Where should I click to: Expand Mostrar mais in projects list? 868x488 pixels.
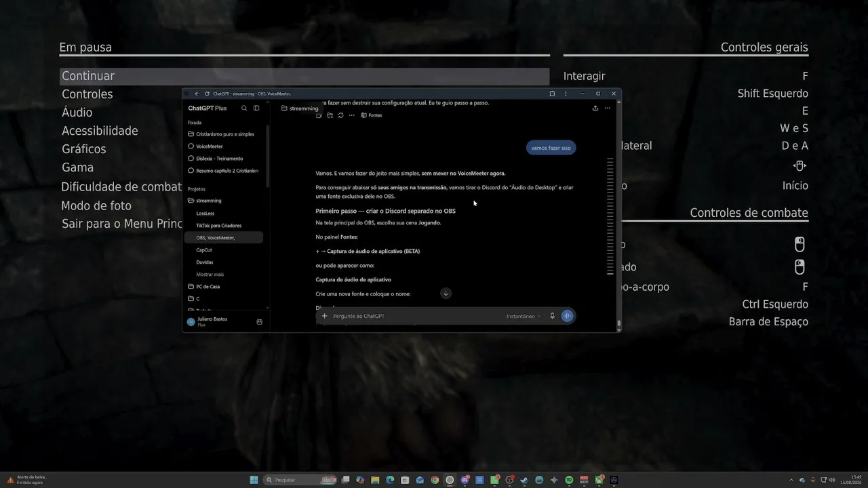pyautogui.click(x=210, y=274)
